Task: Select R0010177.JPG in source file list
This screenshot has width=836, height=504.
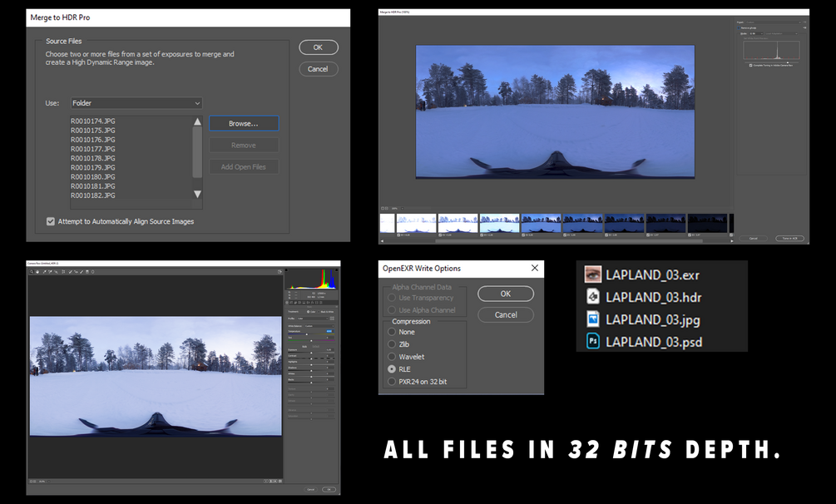Action: point(93,149)
